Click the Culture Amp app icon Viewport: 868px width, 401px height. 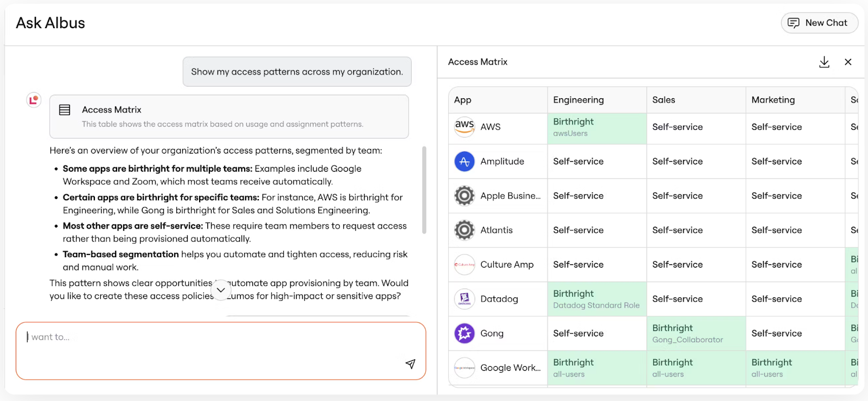pyautogui.click(x=464, y=264)
